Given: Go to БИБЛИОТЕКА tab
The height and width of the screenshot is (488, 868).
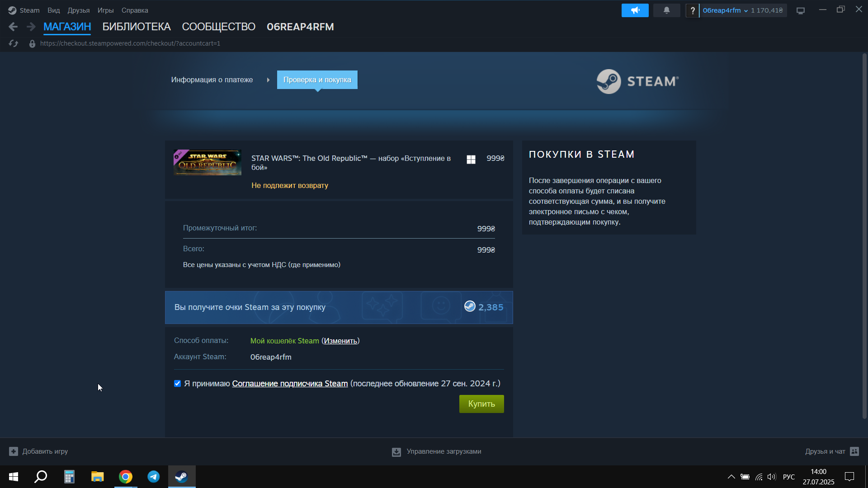Looking at the screenshot, I should 137,27.
